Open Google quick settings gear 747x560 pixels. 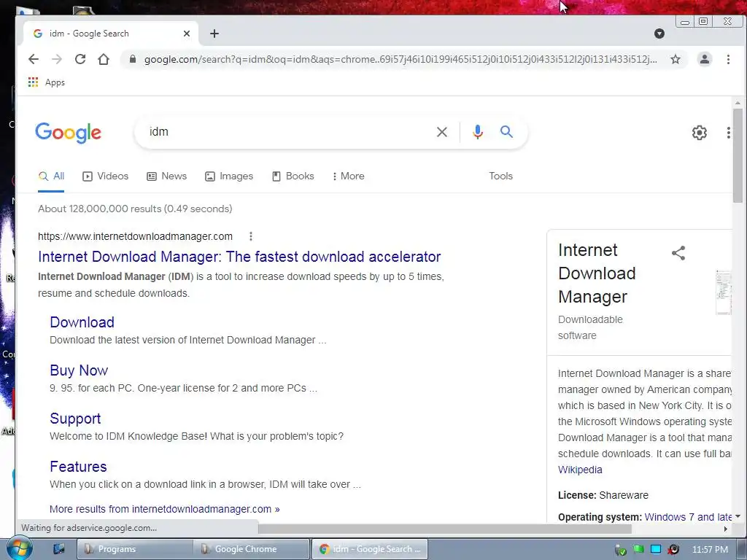click(700, 133)
